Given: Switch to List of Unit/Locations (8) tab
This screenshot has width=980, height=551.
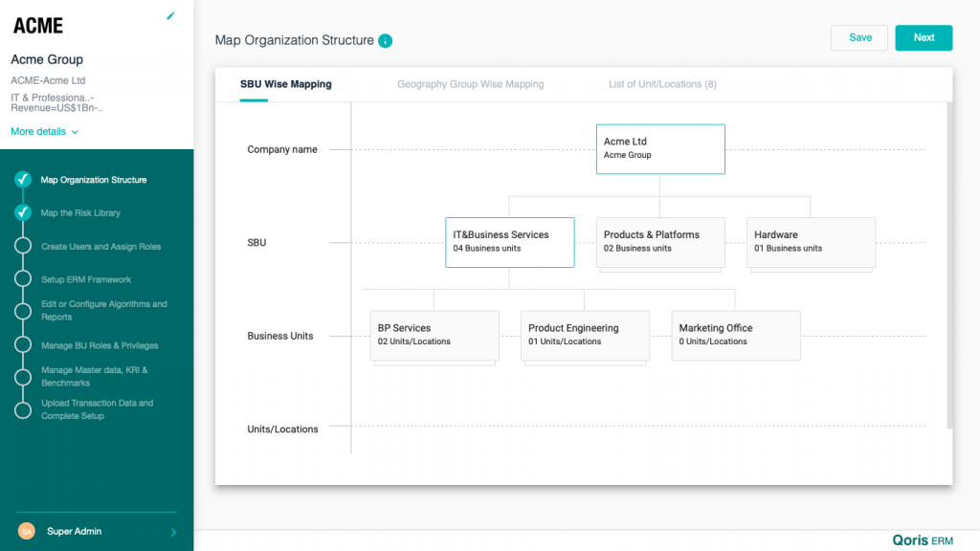Looking at the screenshot, I should coord(662,84).
